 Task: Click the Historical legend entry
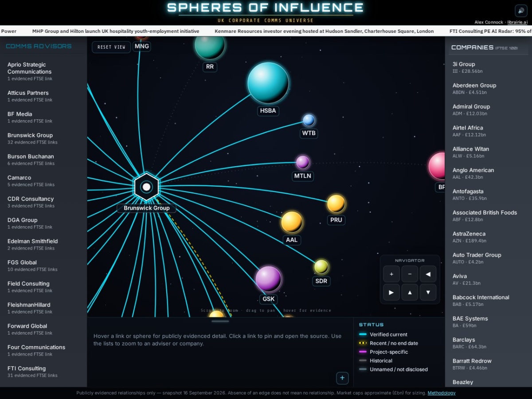(x=376, y=361)
